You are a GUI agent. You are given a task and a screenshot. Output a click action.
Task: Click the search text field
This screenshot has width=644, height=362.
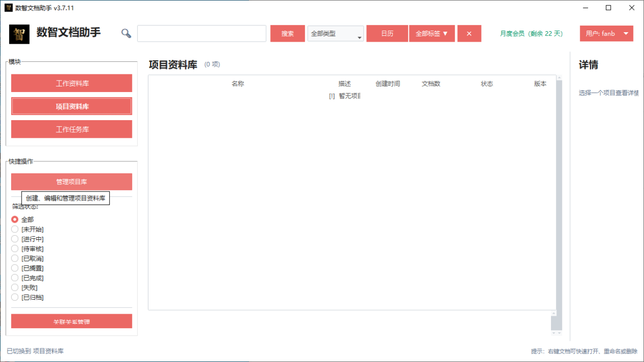click(x=202, y=34)
